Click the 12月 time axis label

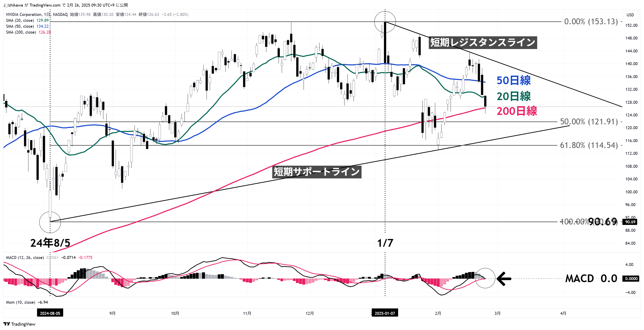(310, 313)
